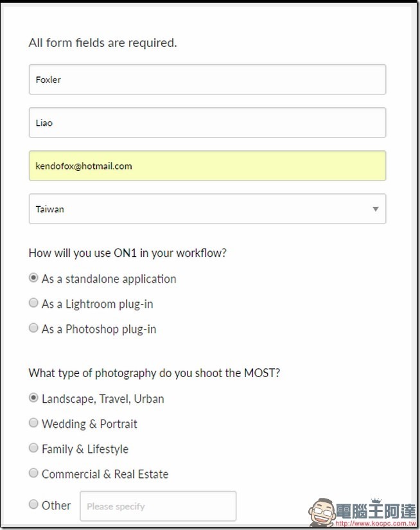Choose Commercial & Real Estate option
420x530 pixels.
pos(33,473)
